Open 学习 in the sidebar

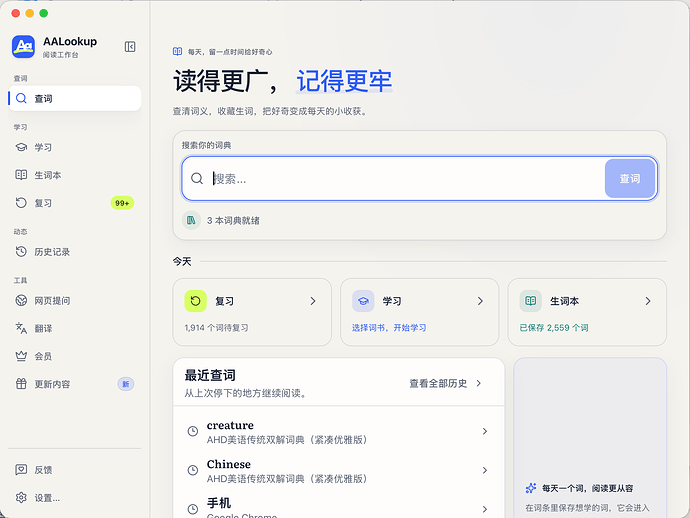pyautogui.click(x=74, y=147)
